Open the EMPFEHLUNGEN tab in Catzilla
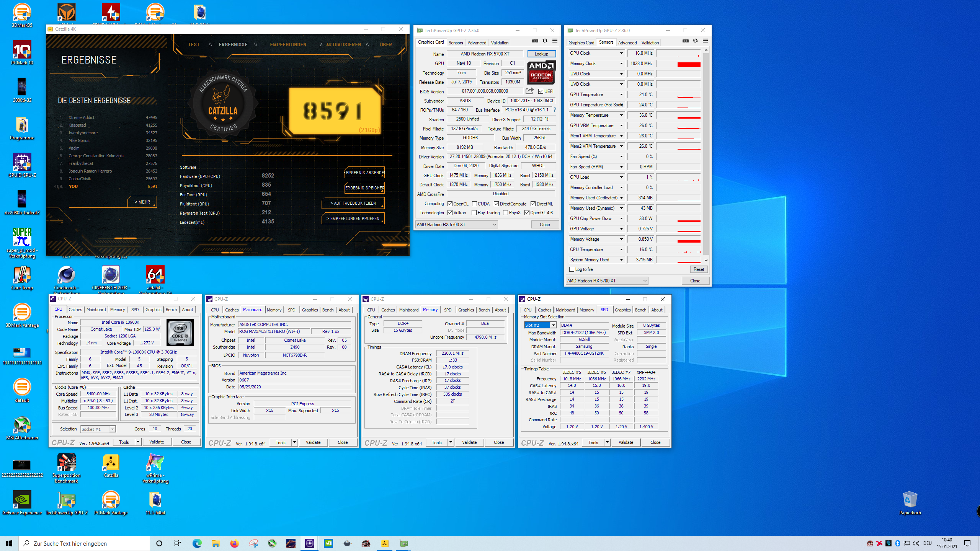 coord(288,45)
